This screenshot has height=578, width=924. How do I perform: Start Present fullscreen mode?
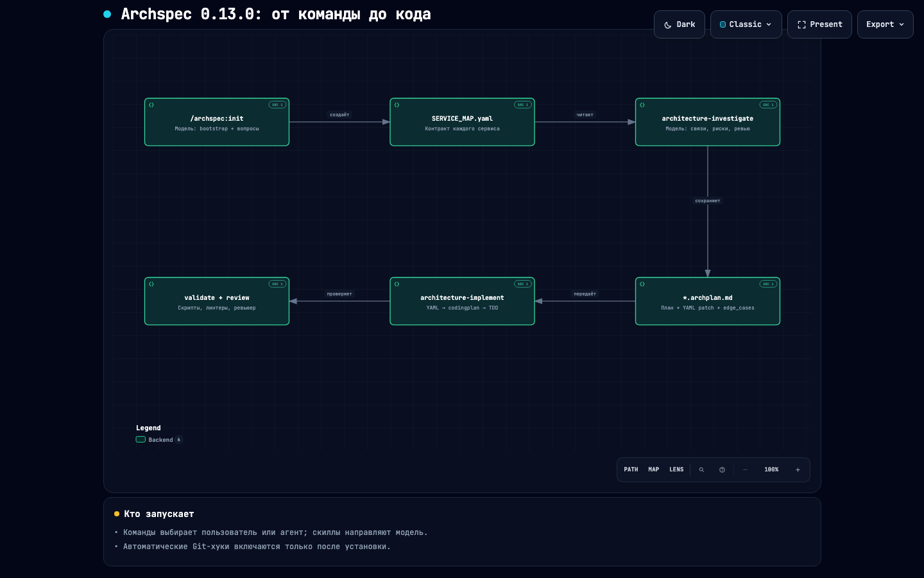pos(819,24)
